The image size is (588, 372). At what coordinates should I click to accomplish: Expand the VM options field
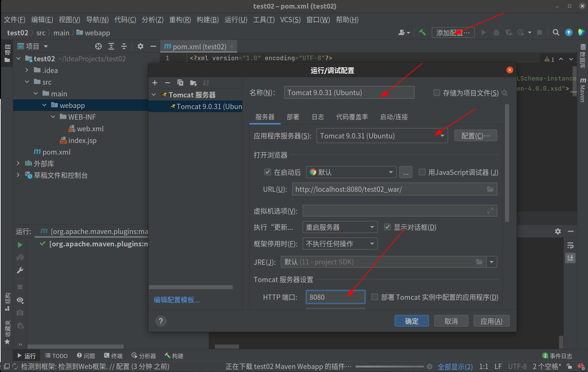pyautogui.click(x=490, y=211)
